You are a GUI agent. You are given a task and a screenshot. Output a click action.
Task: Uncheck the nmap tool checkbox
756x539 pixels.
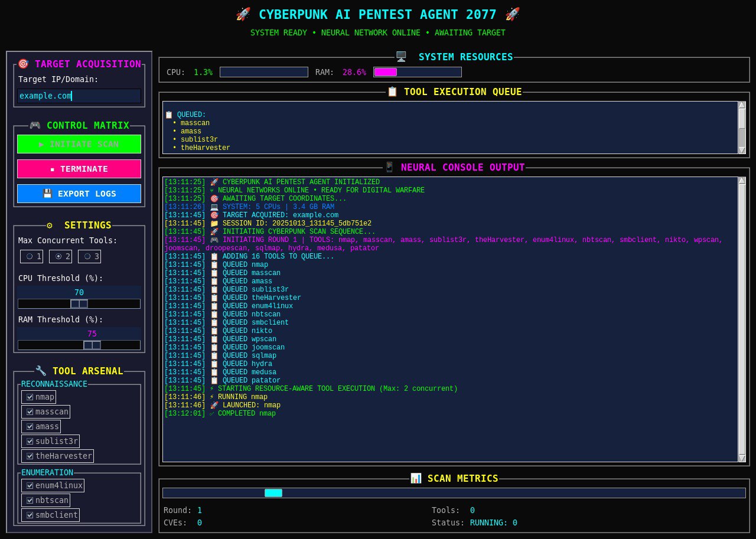coord(30,397)
